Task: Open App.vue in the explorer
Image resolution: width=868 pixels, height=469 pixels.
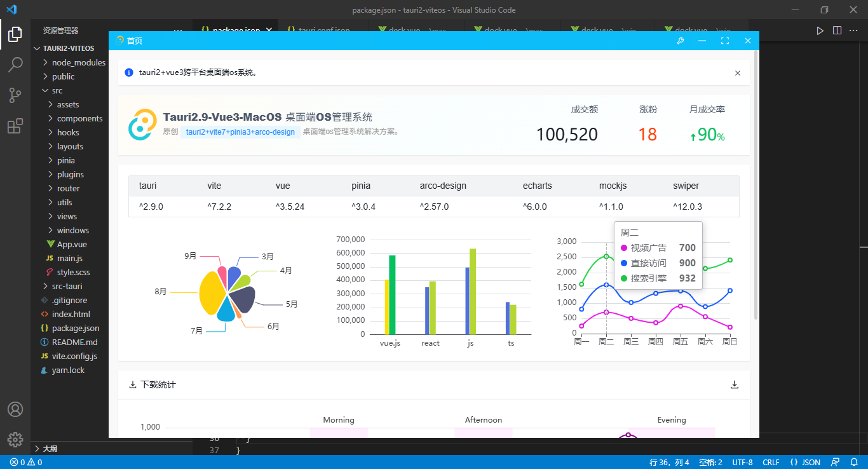Action: 72,244
